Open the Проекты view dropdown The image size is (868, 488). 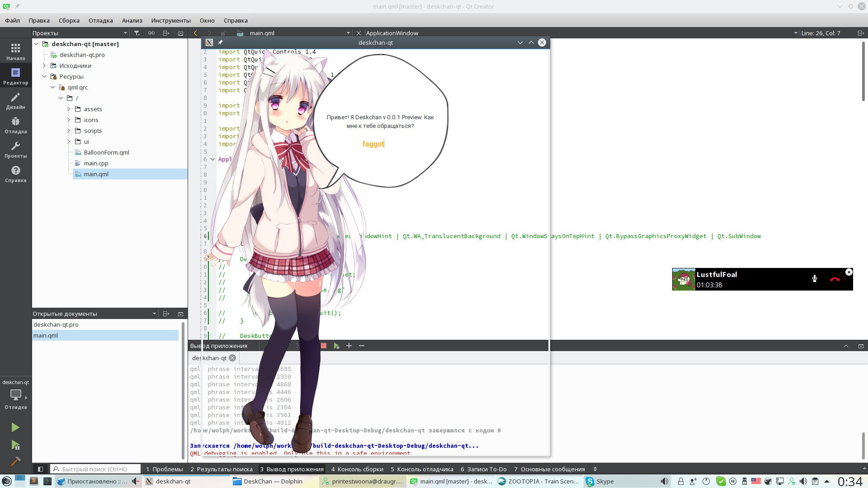[x=125, y=33]
